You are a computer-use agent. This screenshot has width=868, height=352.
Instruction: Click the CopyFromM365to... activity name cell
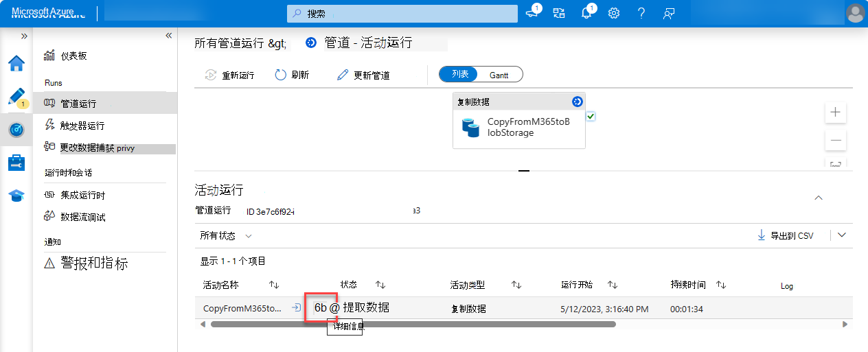click(x=242, y=309)
